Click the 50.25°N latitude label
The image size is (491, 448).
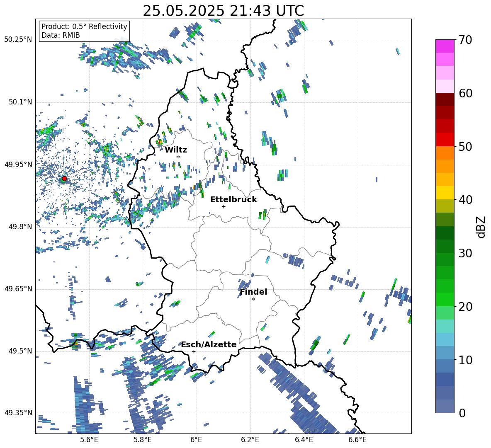[x=18, y=40]
